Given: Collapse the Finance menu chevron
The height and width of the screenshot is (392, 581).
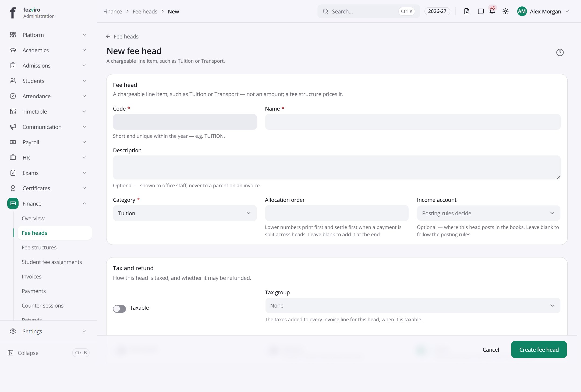Looking at the screenshot, I should 84,203.
